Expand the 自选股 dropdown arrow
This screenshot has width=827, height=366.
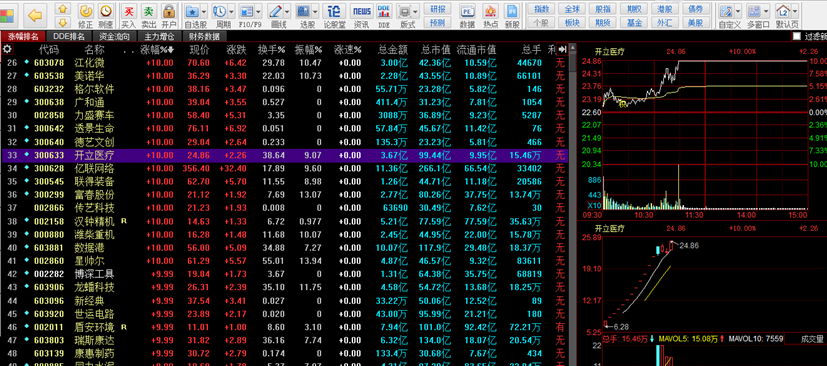click(x=204, y=11)
